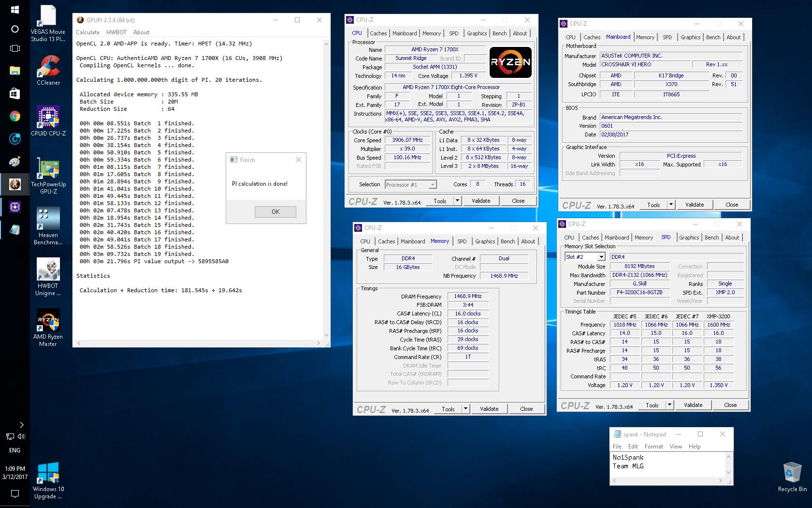Click GPUPI output vertical scrollbar
The width and height of the screenshot is (812, 508).
(x=326, y=189)
